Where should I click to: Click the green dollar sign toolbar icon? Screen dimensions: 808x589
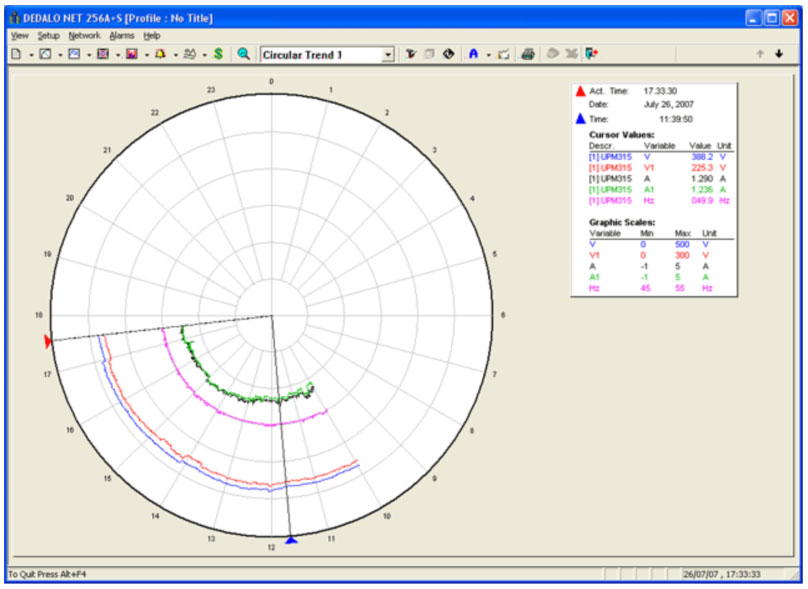pyautogui.click(x=218, y=54)
